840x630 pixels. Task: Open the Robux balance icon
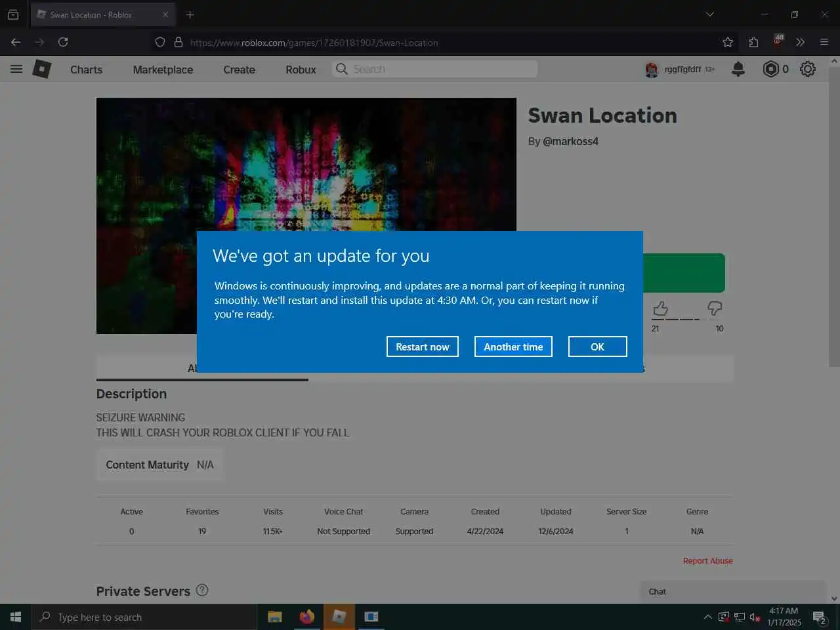click(770, 69)
